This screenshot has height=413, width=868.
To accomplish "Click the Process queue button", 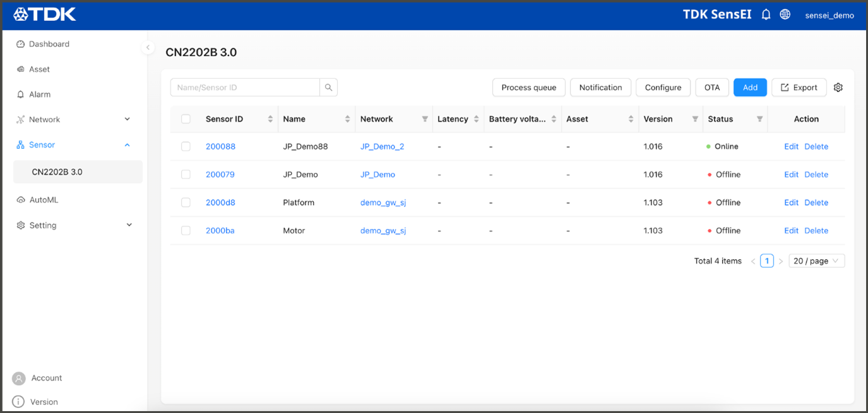I will click(x=529, y=88).
